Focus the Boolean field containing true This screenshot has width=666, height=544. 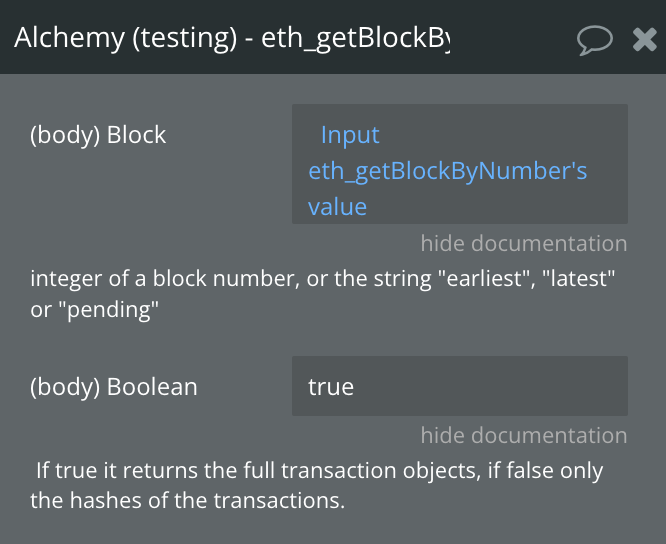(460, 386)
